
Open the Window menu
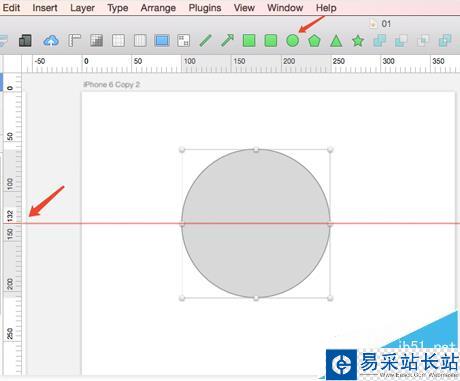point(285,7)
